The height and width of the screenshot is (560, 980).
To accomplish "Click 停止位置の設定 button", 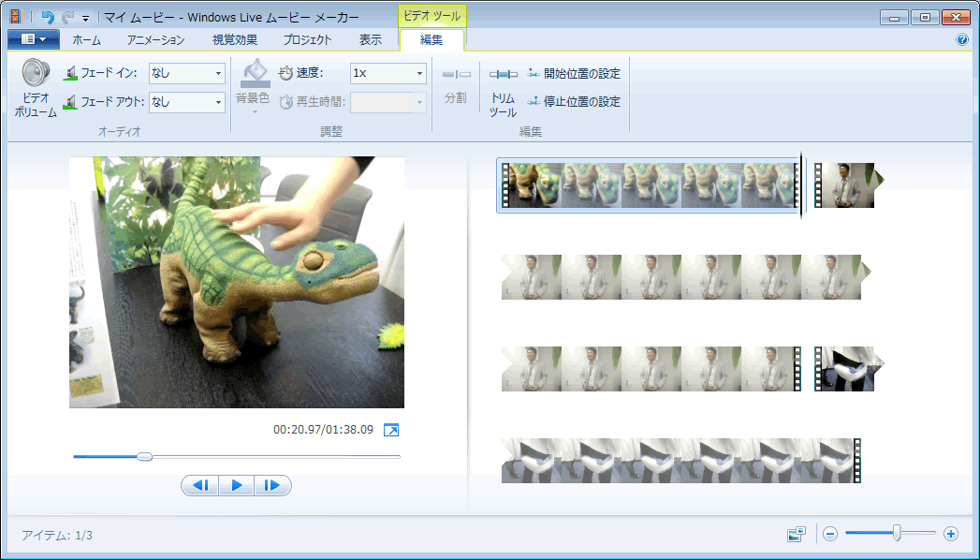I will pyautogui.click(x=573, y=101).
